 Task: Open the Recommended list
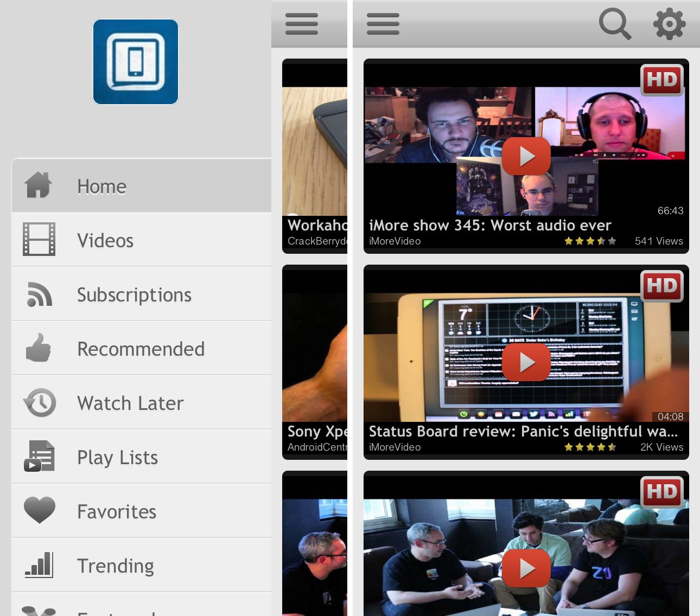(x=142, y=348)
